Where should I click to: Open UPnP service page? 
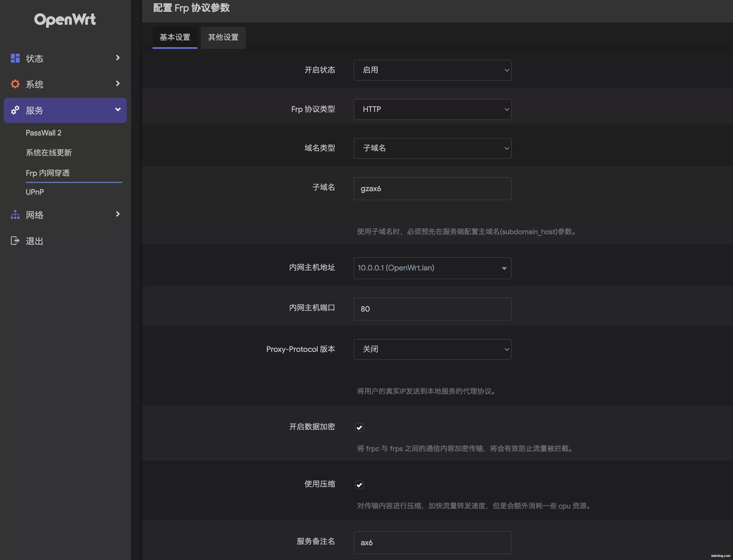pyautogui.click(x=35, y=192)
